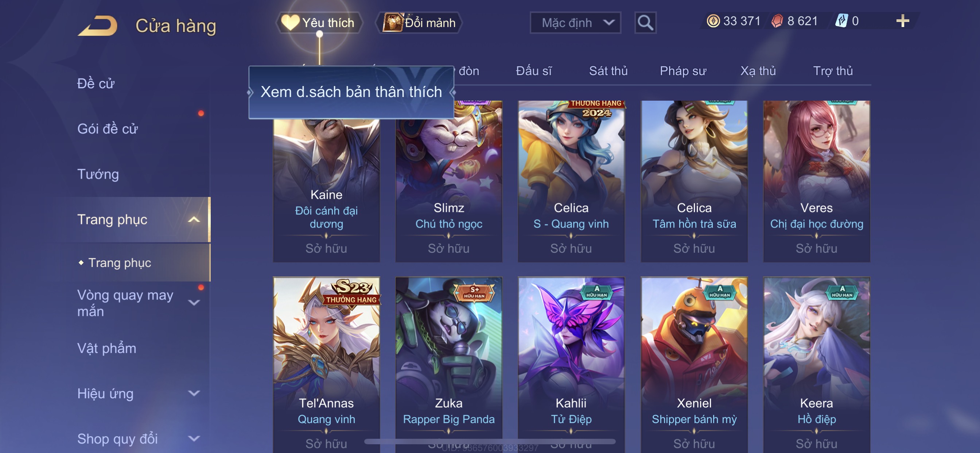Screen dimensions: 980x453
Task: Click Xem d.sách bản thân thích tooltip
Action: [351, 92]
